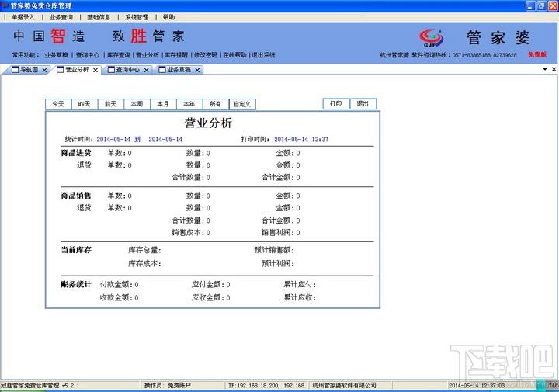The height and width of the screenshot is (392, 559).
Task: Filter report by 昨天
Action: click(x=85, y=104)
